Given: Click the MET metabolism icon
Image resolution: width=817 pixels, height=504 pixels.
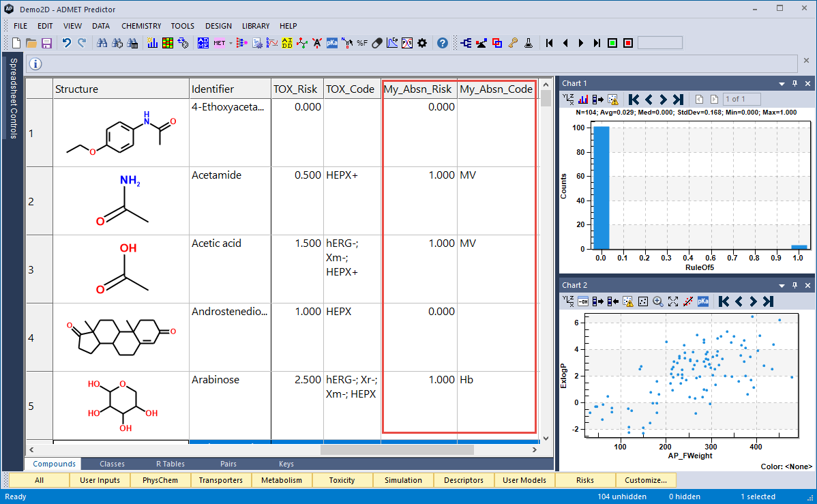Looking at the screenshot, I should click(220, 43).
